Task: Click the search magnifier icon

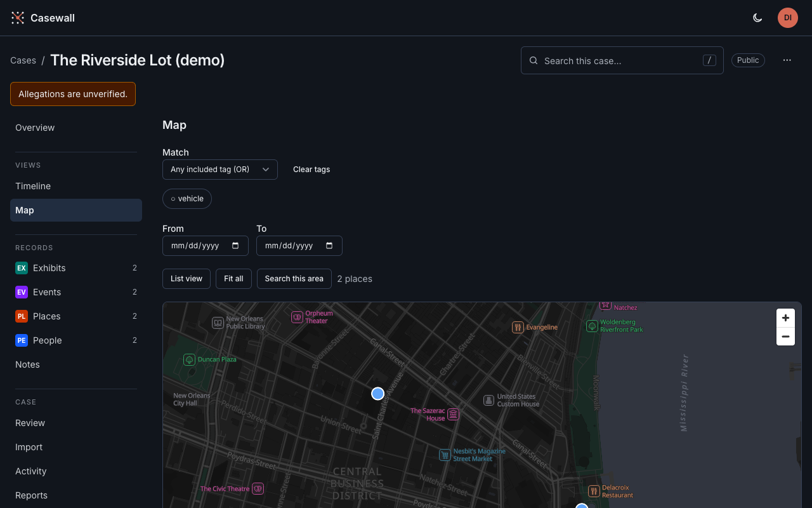Action: (533, 61)
